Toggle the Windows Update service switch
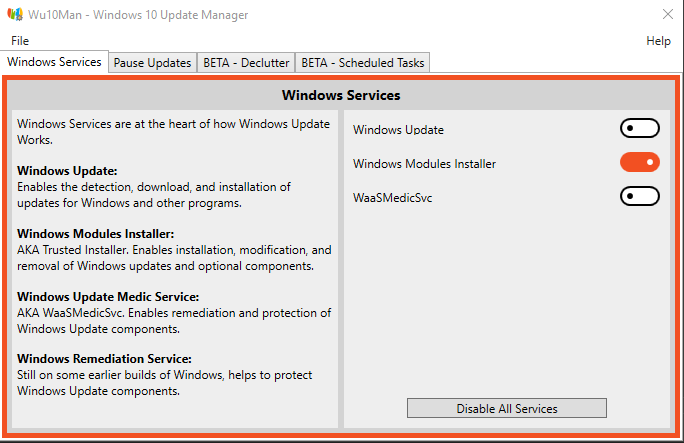Viewport: 684px width, 443px height. click(x=640, y=129)
